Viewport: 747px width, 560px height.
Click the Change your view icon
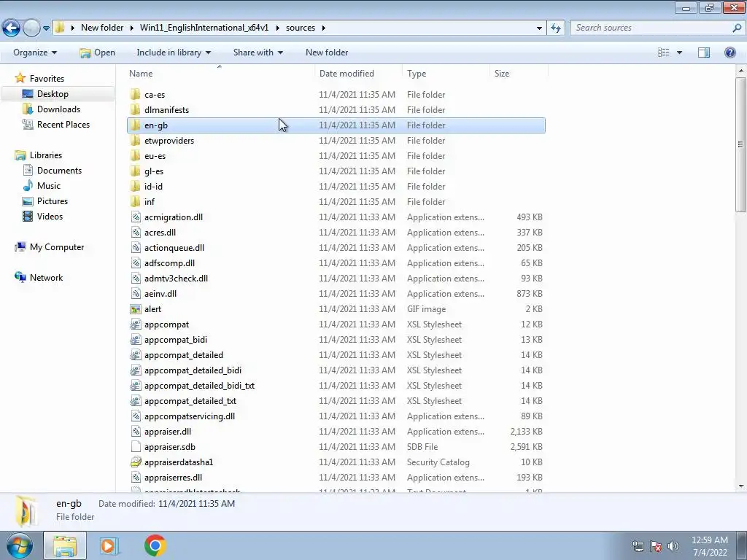pyautogui.click(x=664, y=52)
